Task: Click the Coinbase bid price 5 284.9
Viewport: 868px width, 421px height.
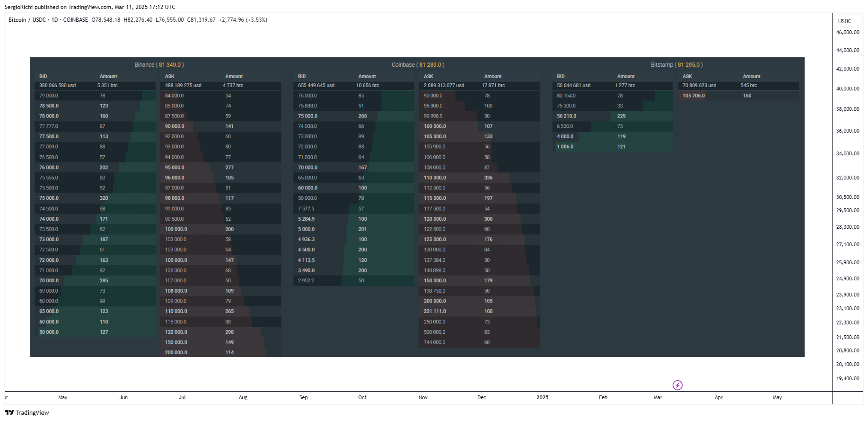Action: (x=306, y=219)
